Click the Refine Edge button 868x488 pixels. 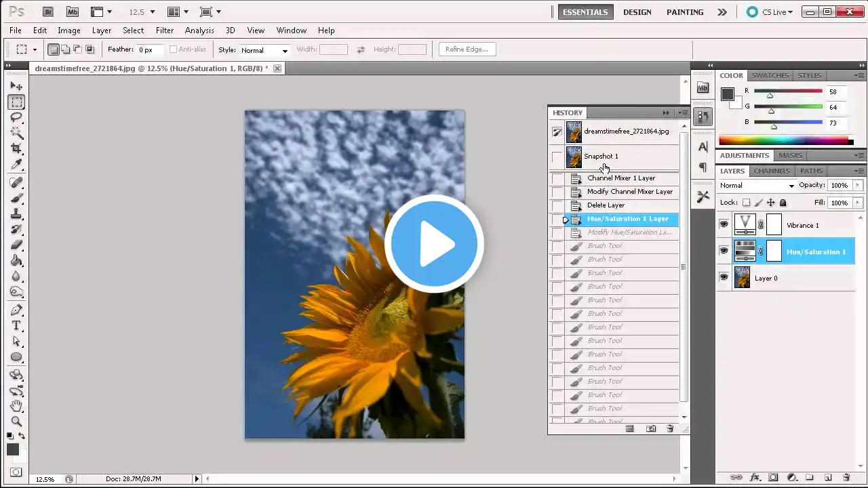(x=467, y=49)
